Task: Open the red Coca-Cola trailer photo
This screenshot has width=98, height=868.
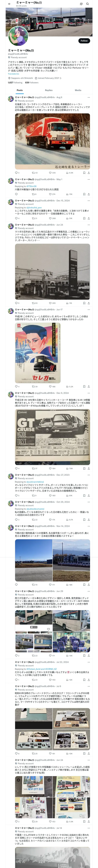Action: click(52, 141)
